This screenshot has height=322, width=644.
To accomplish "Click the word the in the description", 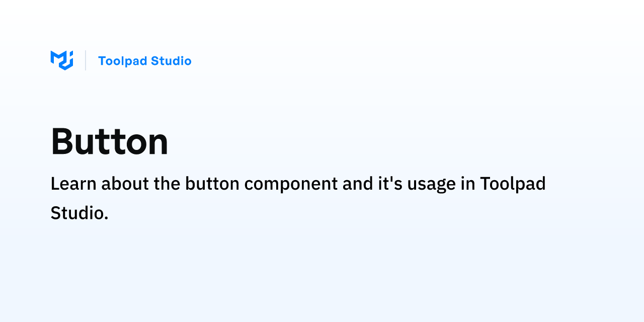I will [x=167, y=184].
